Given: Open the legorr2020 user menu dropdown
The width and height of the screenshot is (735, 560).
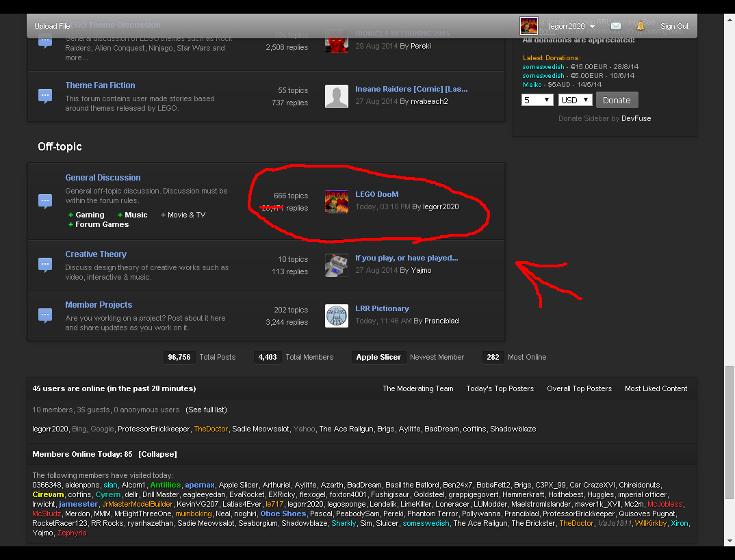Looking at the screenshot, I should 572,26.
